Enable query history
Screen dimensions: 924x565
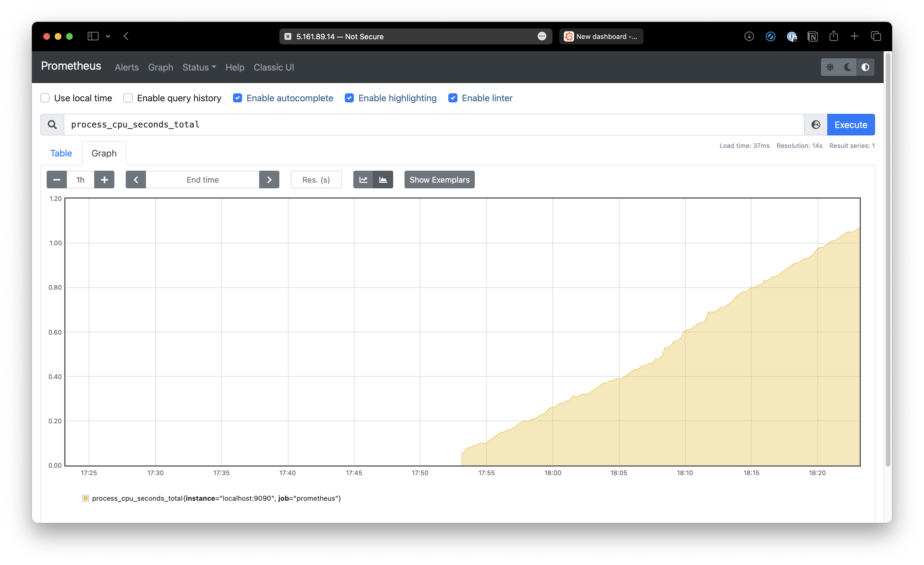pos(128,98)
